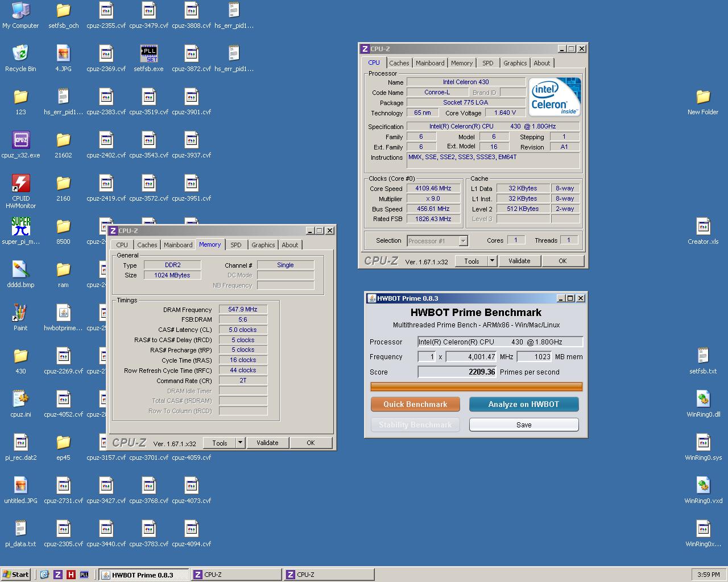The width and height of the screenshot is (728, 582).
Task: Expand Tools dropdown arrow in CPU window
Action: [x=493, y=261]
